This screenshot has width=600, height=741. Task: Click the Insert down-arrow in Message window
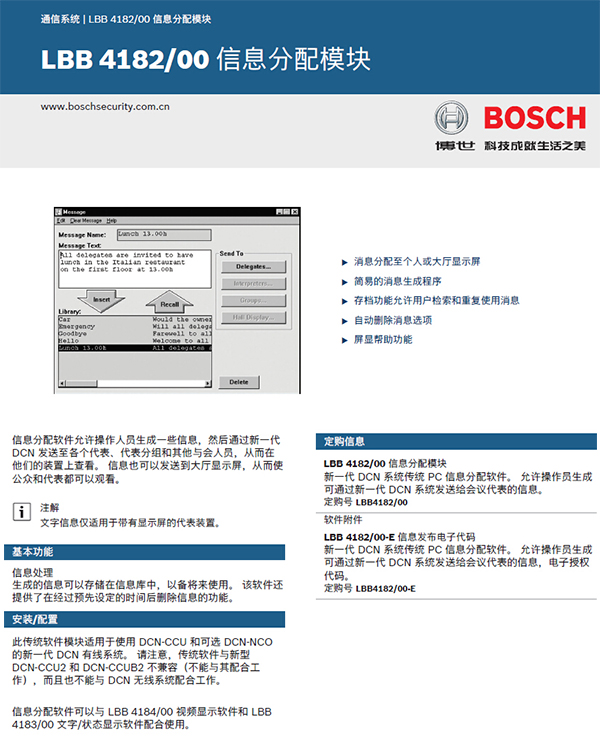point(101,301)
